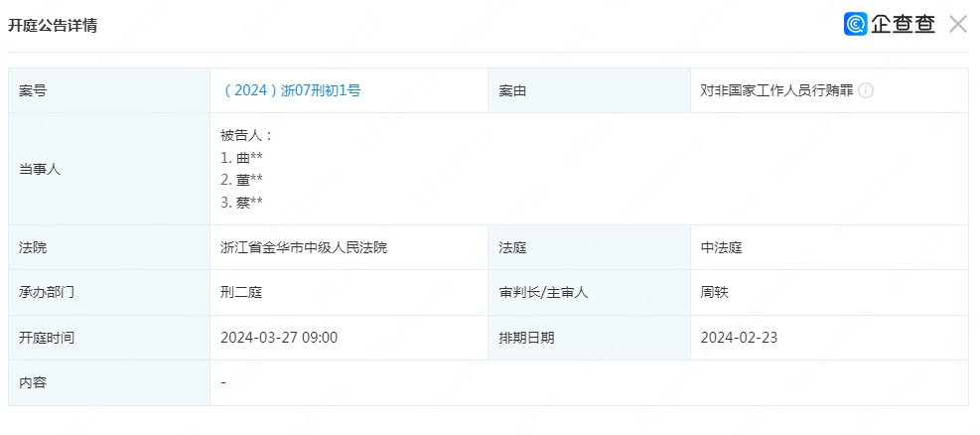Click the 内容 row label
This screenshot has height=435, width=980.
click(33, 382)
